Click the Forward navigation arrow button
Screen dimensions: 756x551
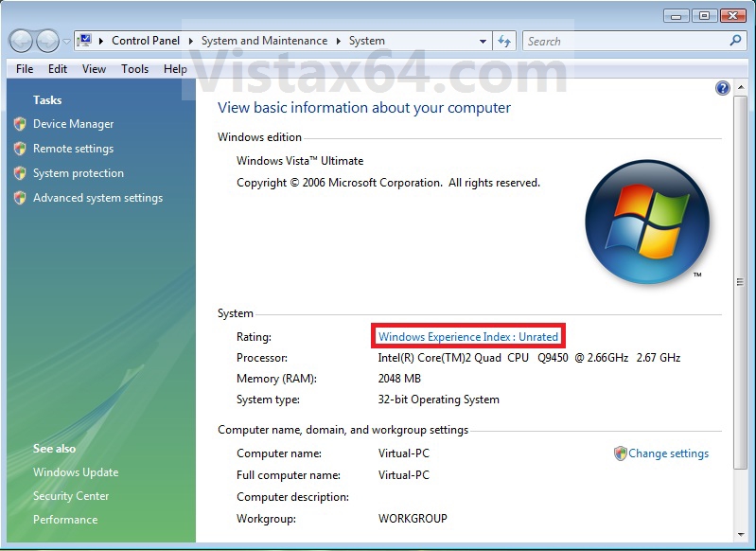tap(47, 41)
